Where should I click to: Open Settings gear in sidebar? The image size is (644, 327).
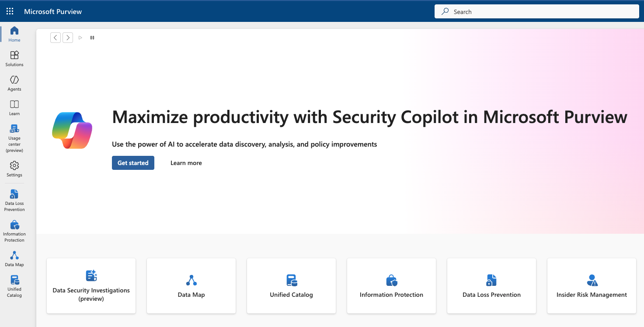click(x=14, y=169)
